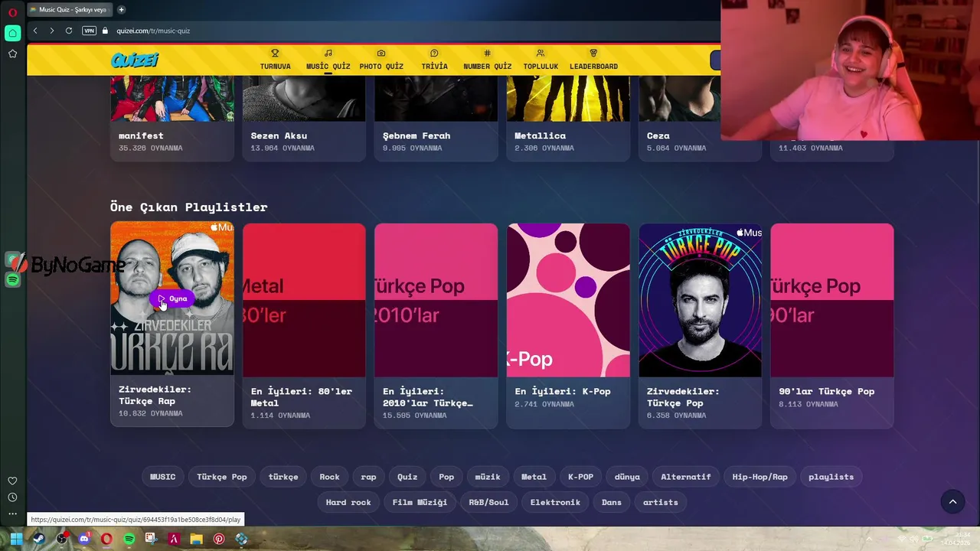Open the Topluluk menu item
The width and height of the screenshot is (980, 551).
tap(541, 60)
